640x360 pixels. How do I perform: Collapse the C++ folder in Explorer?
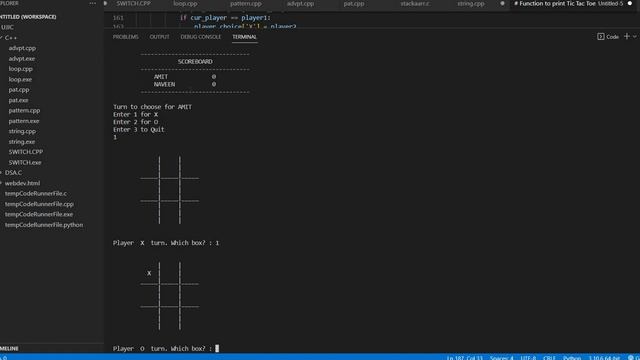click(11, 38)
